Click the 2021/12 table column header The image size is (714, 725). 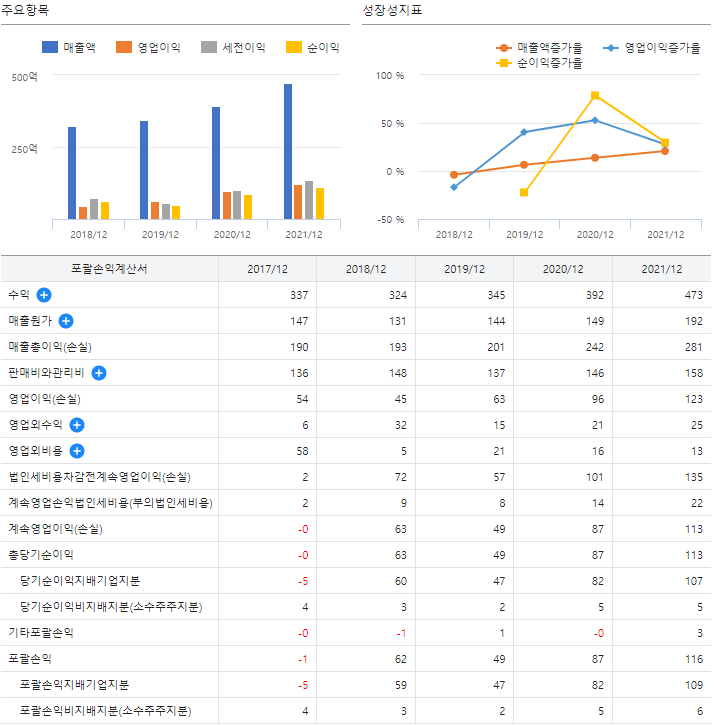point(662,269)
